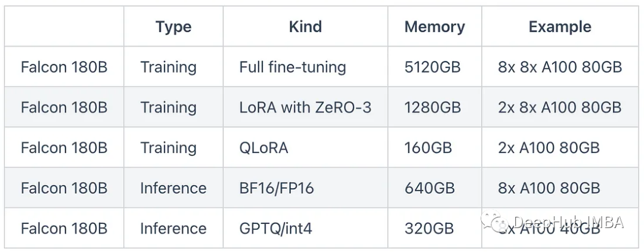
Task: Click the 2x 8x A100 80GB example
Action: tap(560, 107)
